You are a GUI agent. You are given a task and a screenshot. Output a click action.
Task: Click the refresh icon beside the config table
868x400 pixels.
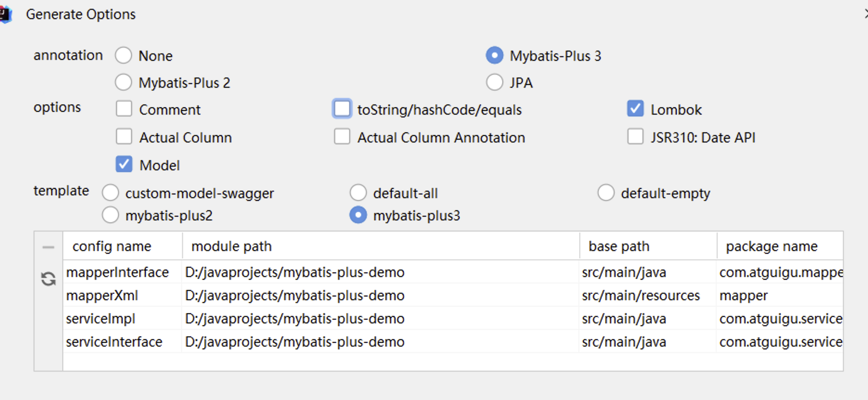(48, 279)
